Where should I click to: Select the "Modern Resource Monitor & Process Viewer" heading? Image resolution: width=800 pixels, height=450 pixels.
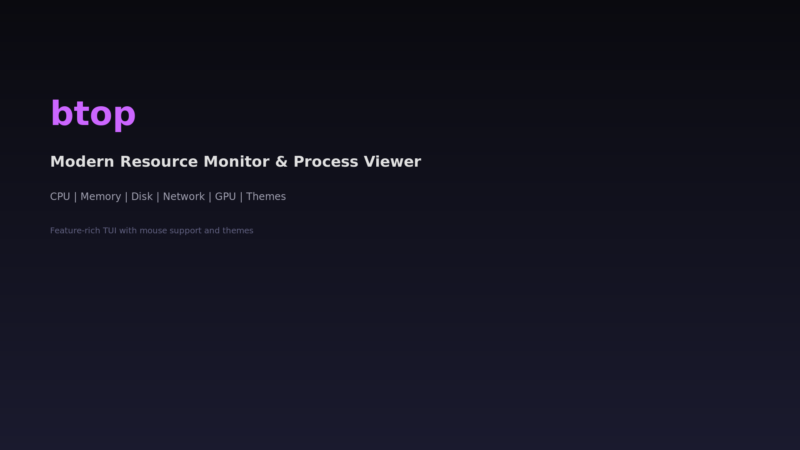(236, 162)
